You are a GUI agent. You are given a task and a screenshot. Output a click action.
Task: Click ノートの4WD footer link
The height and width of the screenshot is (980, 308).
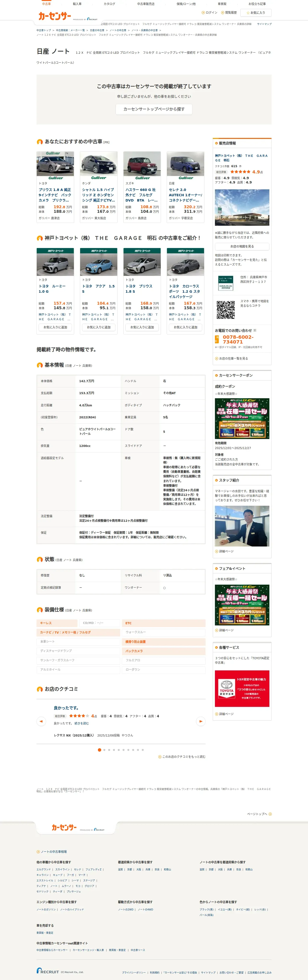coord(146,910)
